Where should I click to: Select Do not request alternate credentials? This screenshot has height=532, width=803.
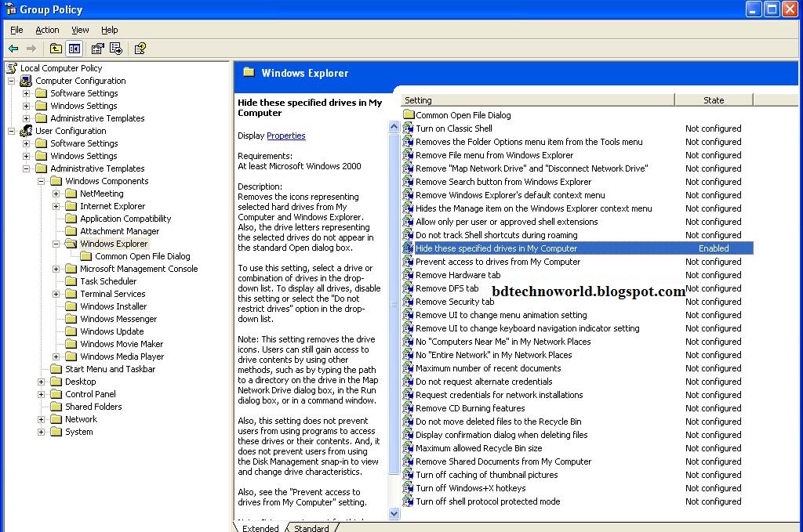(x=484, y=382)
